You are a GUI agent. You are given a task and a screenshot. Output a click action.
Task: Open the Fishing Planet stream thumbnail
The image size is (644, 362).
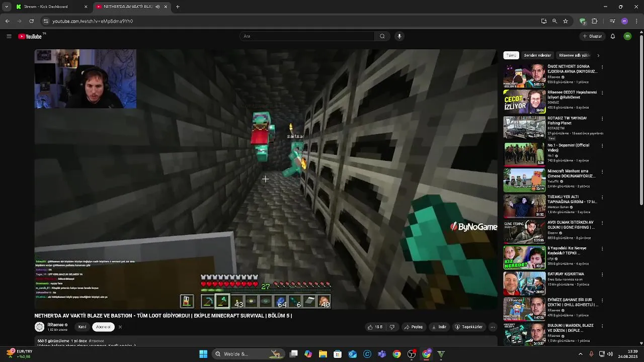524,127
